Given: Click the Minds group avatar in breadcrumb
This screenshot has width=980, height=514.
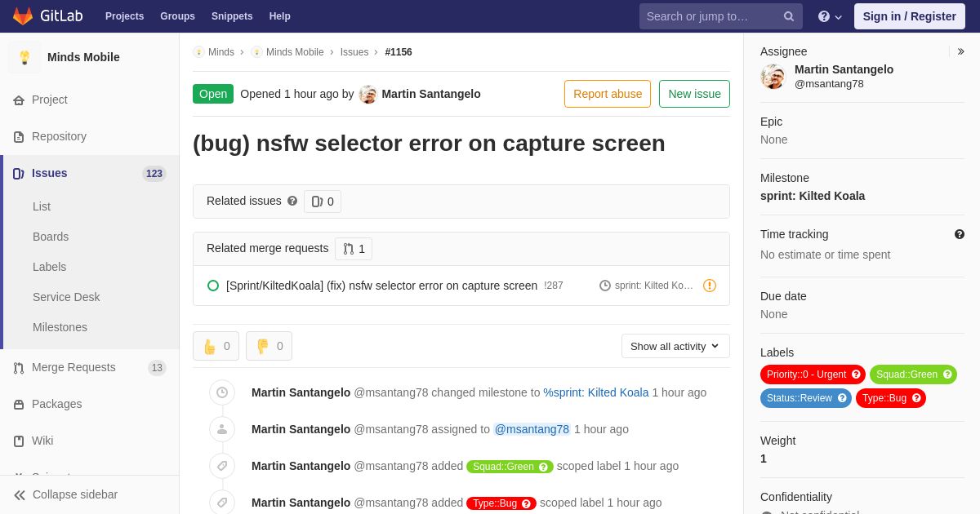Looking at the screenshot, I should click(x=198, y=52).
